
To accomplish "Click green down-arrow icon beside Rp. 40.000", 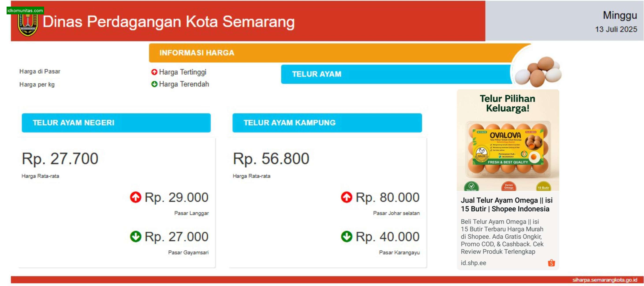I will tap(346, 236).
